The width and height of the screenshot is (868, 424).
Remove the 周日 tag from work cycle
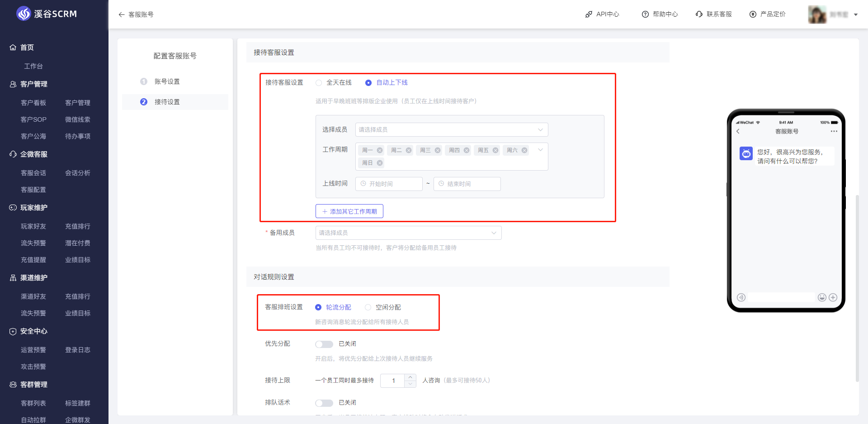[380, 163]
